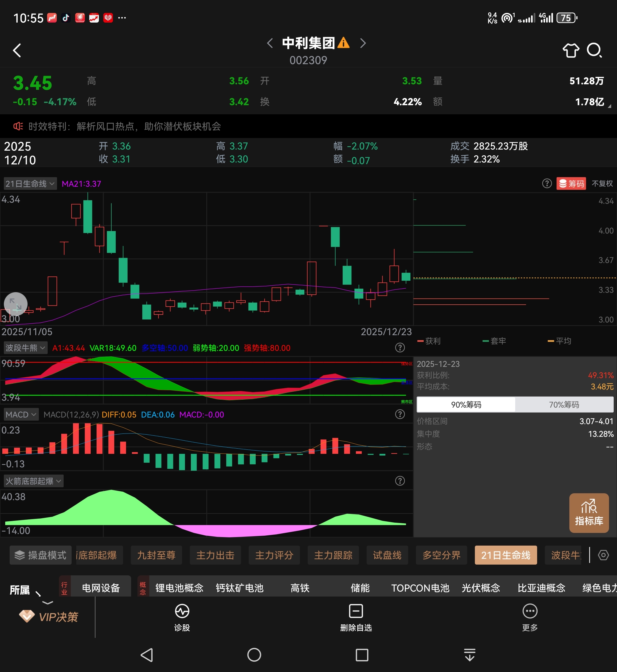The image size is (617, 672).
Task: Tap 不复权 adjustment setting
Action: (602, 184)
